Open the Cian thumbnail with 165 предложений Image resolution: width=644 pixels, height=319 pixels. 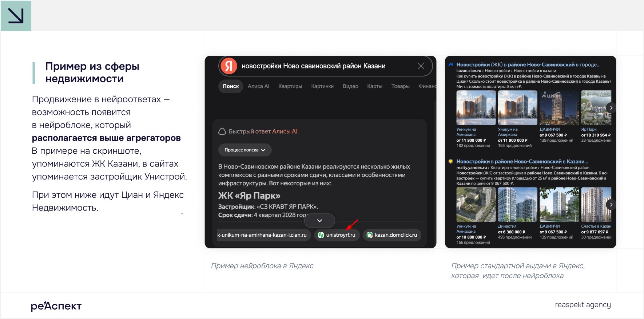pos(518,108)
